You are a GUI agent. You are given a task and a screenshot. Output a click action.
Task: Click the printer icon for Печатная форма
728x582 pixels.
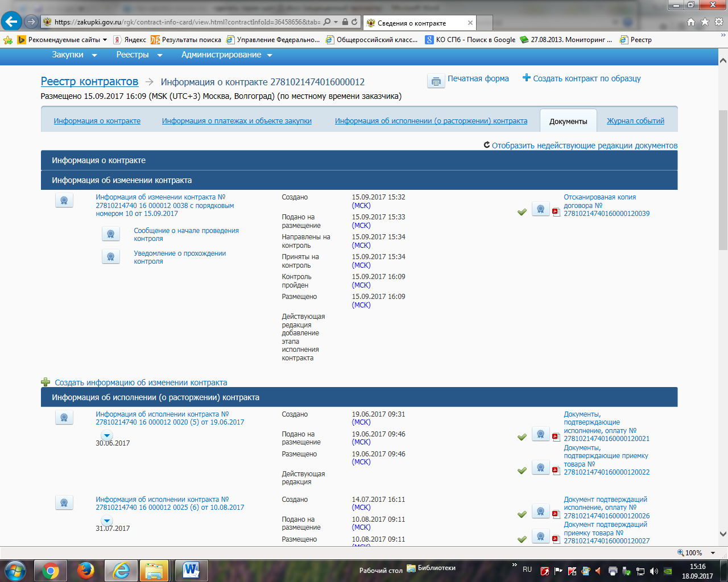tap(436, 81)
